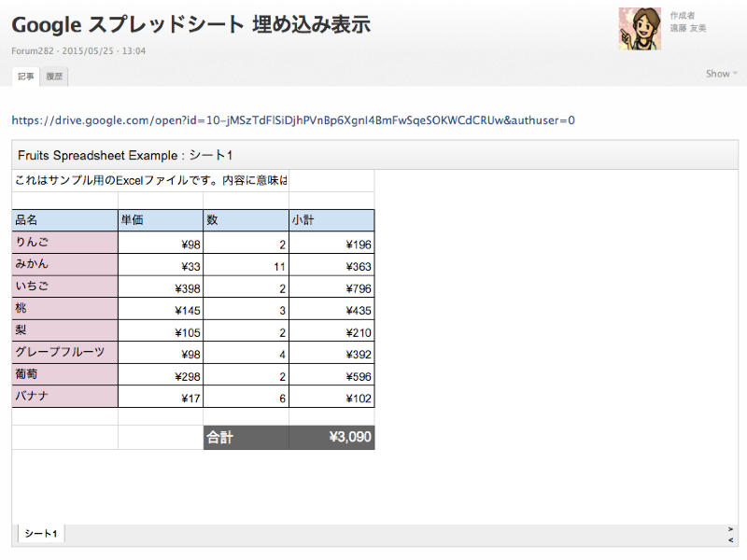
Task: Click the ¥98 unit price for りんご
Action: coord(161,243)
